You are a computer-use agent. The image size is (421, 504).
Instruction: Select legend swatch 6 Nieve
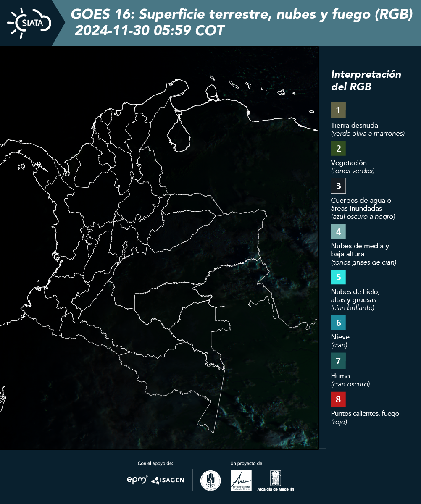pyautogui.click(x=338, y=323)
